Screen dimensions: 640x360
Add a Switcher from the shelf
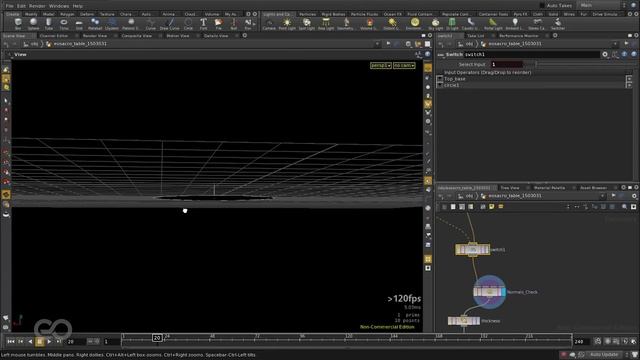click(x=558, y=24)
